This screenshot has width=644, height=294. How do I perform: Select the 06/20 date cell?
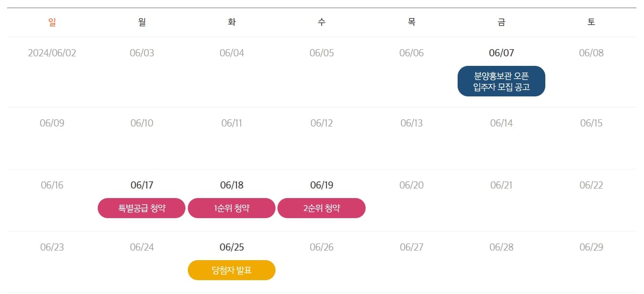[411, 185]
